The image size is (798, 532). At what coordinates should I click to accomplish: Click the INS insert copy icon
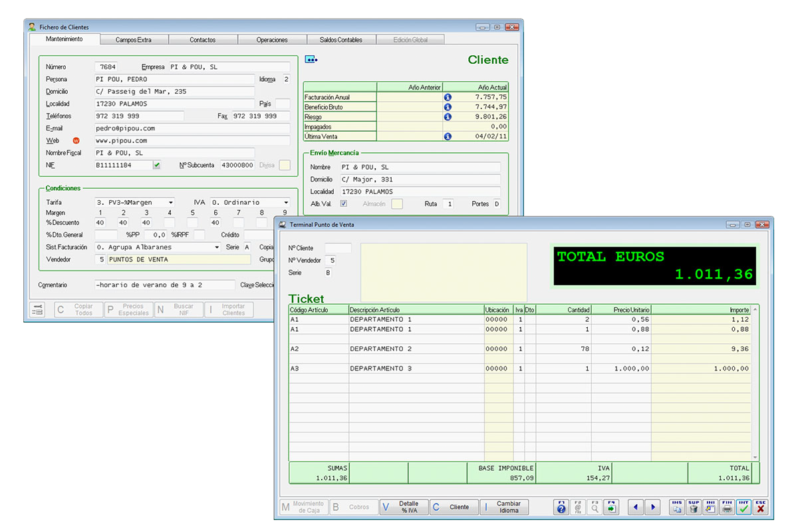677,507
